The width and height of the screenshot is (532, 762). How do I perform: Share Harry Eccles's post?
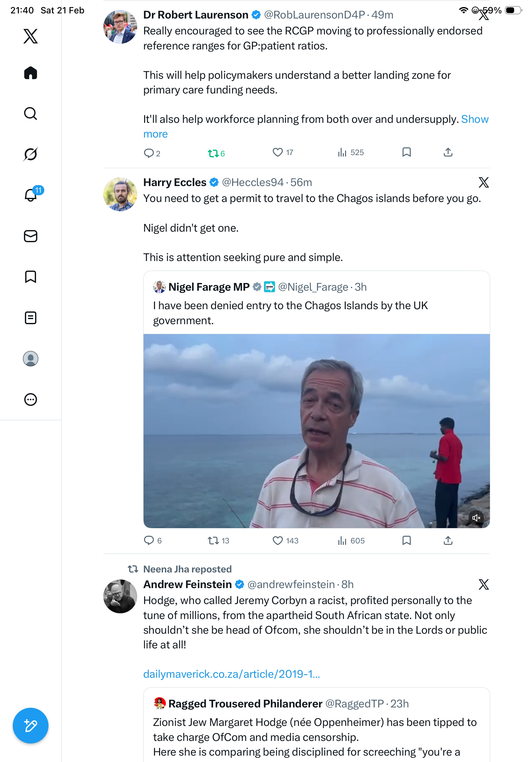[448, 540]
